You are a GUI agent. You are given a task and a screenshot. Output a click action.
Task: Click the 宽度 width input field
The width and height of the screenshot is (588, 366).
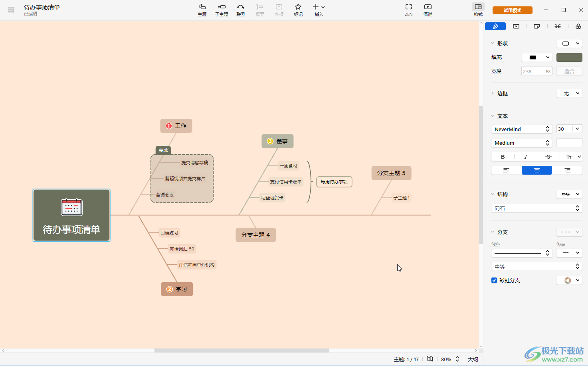click(x=537, y=71)
